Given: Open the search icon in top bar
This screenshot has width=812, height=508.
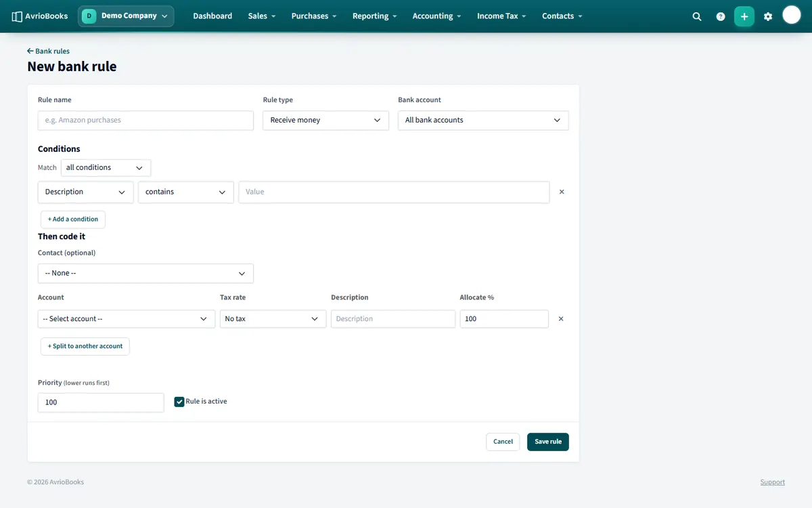Looking at the screenshot, I should [x=697, y=16].
